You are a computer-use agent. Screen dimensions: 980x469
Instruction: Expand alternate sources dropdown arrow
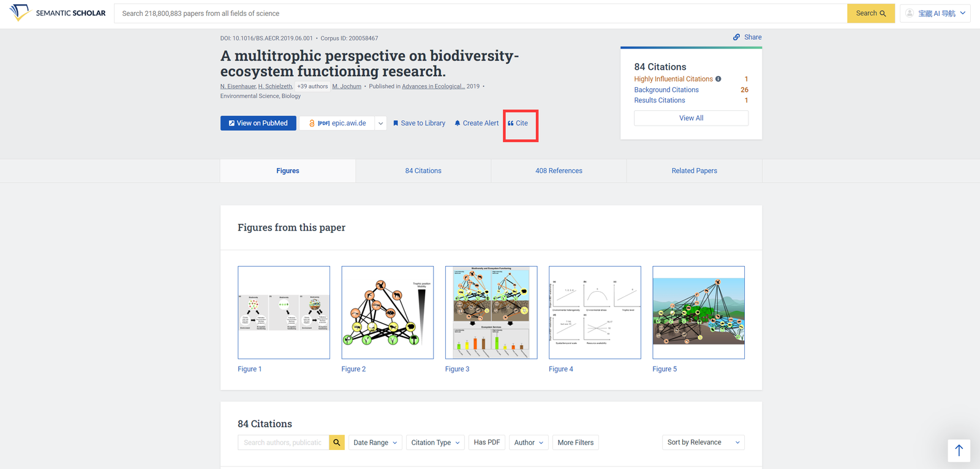coord(380,123)
